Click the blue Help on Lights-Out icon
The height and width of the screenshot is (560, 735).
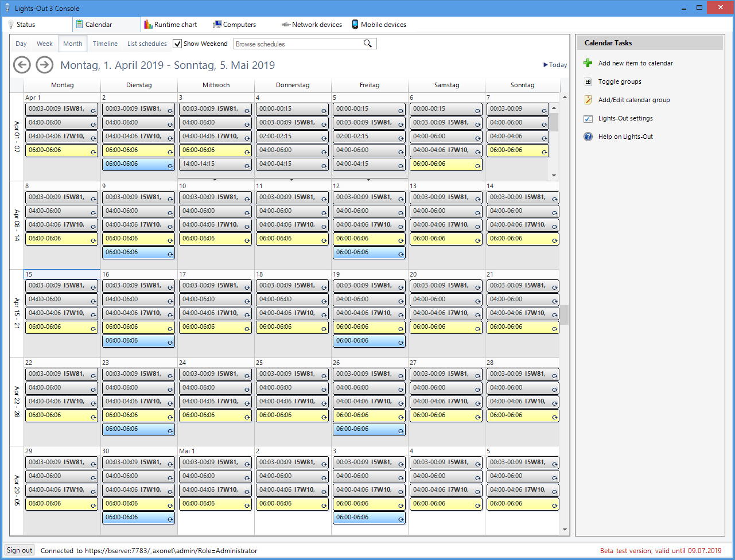coord(588,137)
